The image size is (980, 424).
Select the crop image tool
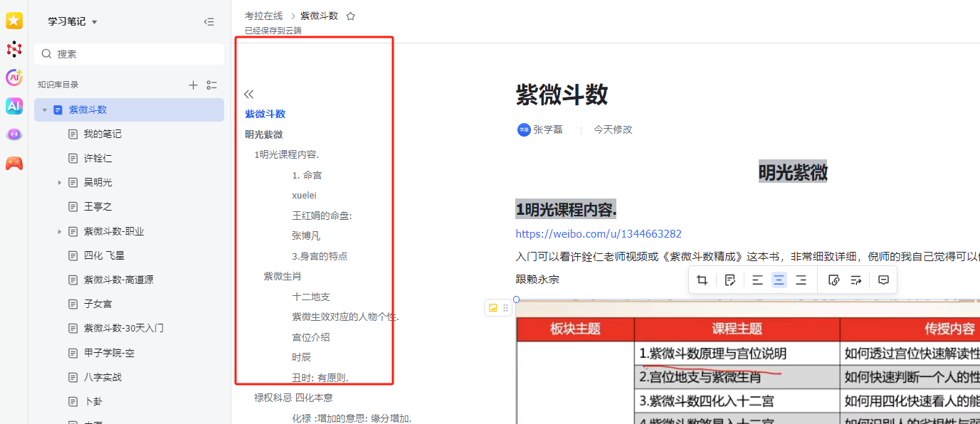pos(702,280)
